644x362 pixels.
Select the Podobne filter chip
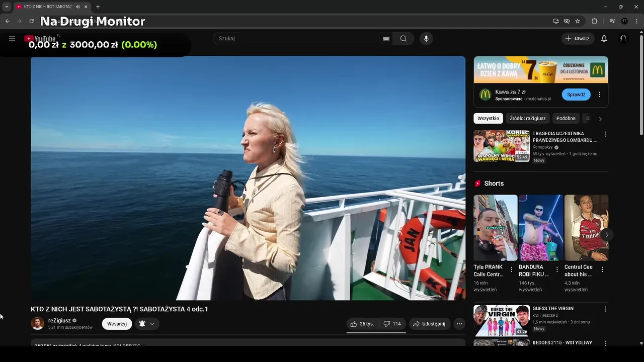(x=566, y=118)
